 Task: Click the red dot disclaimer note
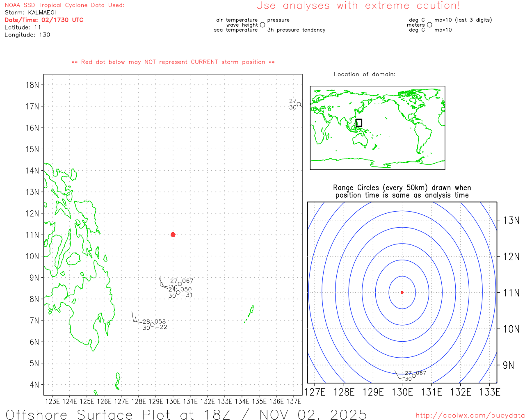pyautogui.click(x=173, y=62)
